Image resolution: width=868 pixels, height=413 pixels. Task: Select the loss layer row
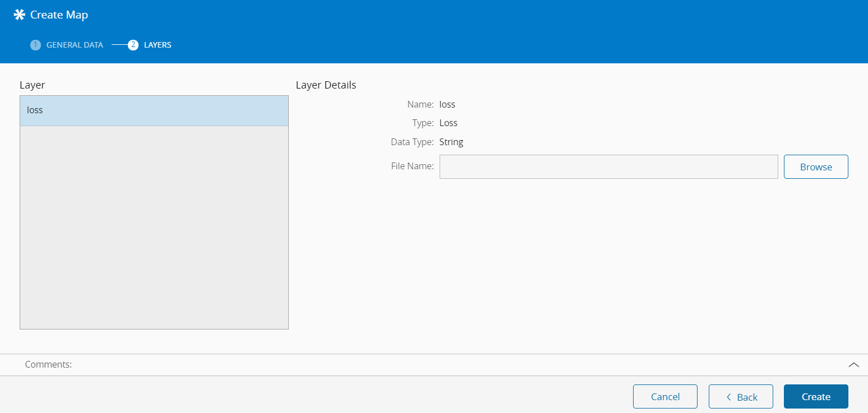point(154,110)
